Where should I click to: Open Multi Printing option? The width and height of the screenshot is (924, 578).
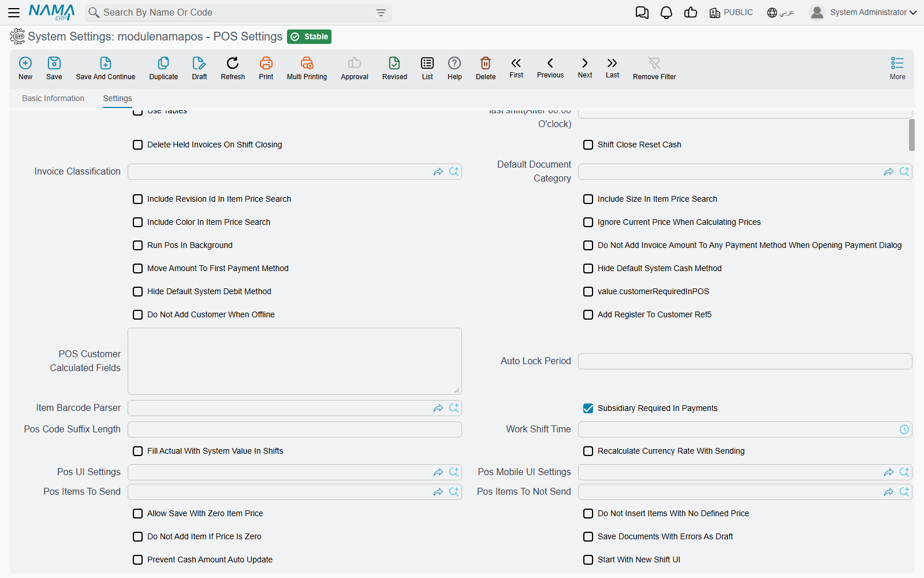click(307, 68)
